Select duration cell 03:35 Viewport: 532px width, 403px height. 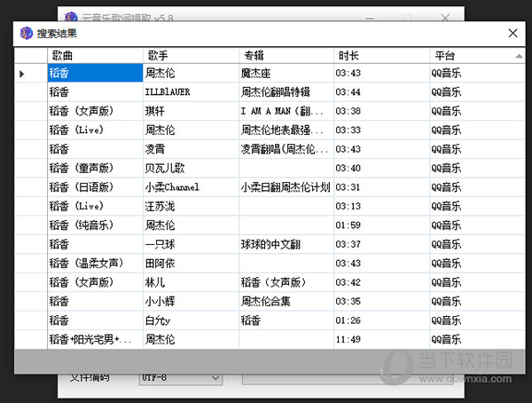(x=381, y=302)
